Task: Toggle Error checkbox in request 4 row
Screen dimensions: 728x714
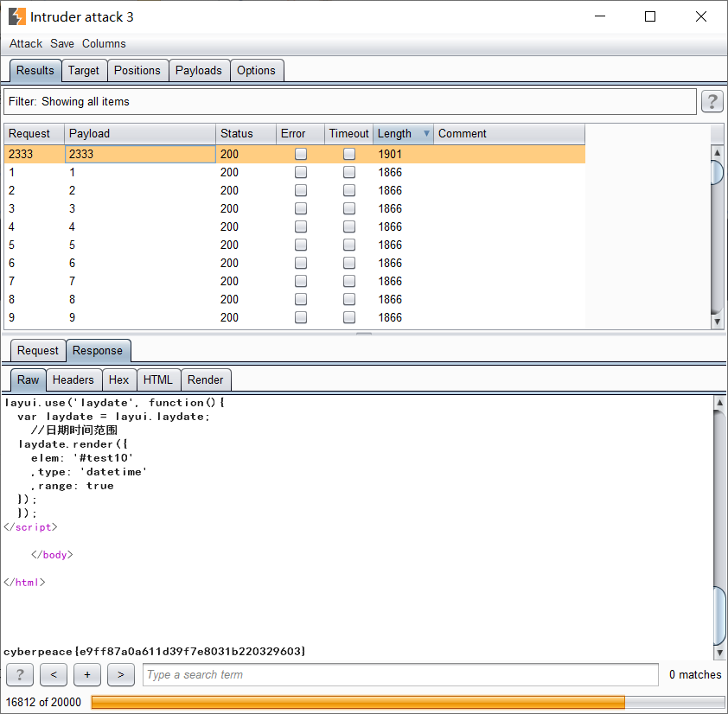Action: point(301,226)
